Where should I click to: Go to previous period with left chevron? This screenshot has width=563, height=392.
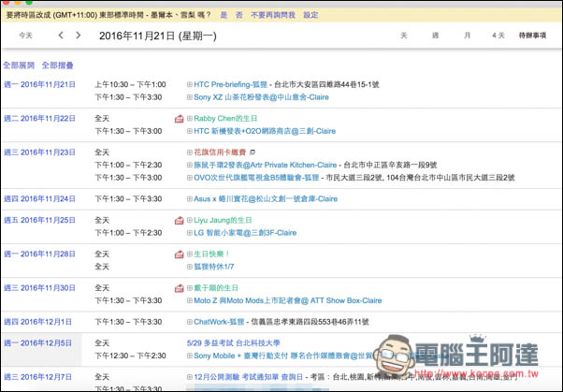point(61,36)
